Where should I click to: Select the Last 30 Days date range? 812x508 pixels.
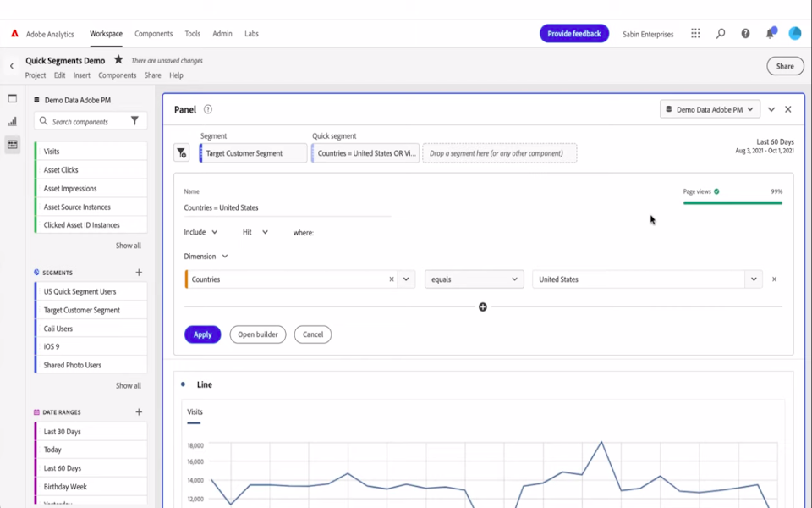point(91,431)
